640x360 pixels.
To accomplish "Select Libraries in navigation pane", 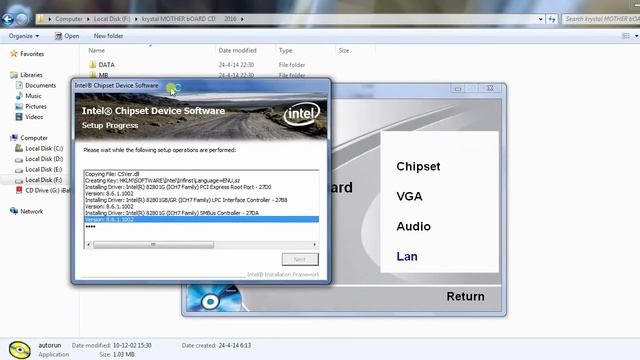I will pyautogui.click(x=31, y=75).
